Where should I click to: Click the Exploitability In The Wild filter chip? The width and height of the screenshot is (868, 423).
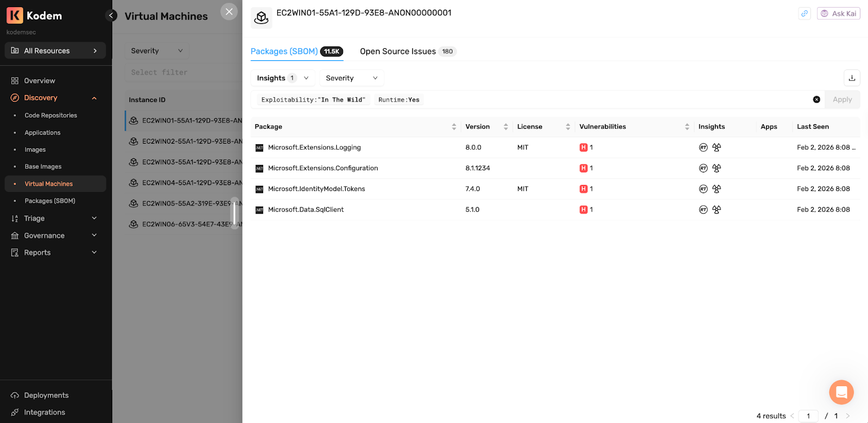coord(313,100)
